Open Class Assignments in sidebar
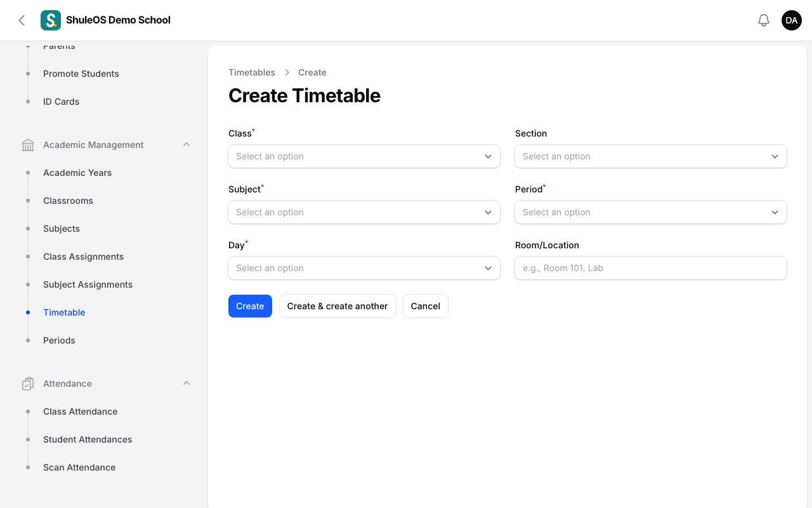The width and height of the screenshot is (812, 508). (84, 257)
